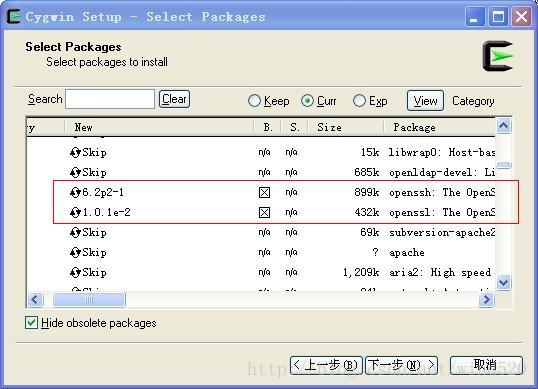
Task: Proceed with 下一步 button
Action: (401, 365)
